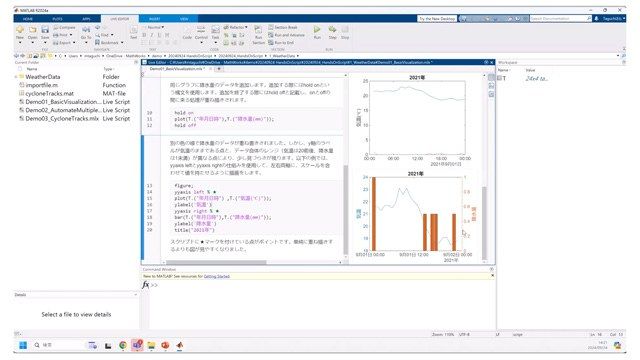640x360 pixels.
Task: Click the notification bell icon
Action: 596,19
